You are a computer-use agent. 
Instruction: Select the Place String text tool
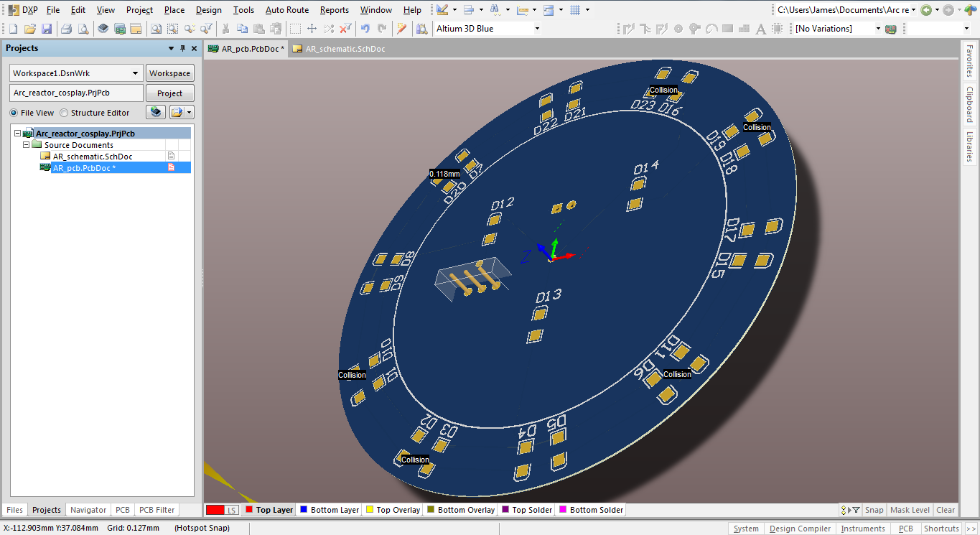pos(761,29)
